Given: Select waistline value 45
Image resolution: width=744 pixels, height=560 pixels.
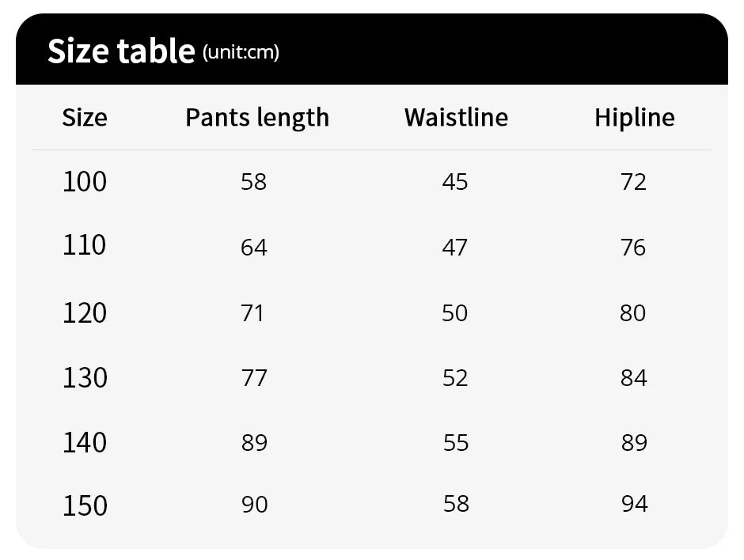Looking at the screenshot, I should pos(455,183).
